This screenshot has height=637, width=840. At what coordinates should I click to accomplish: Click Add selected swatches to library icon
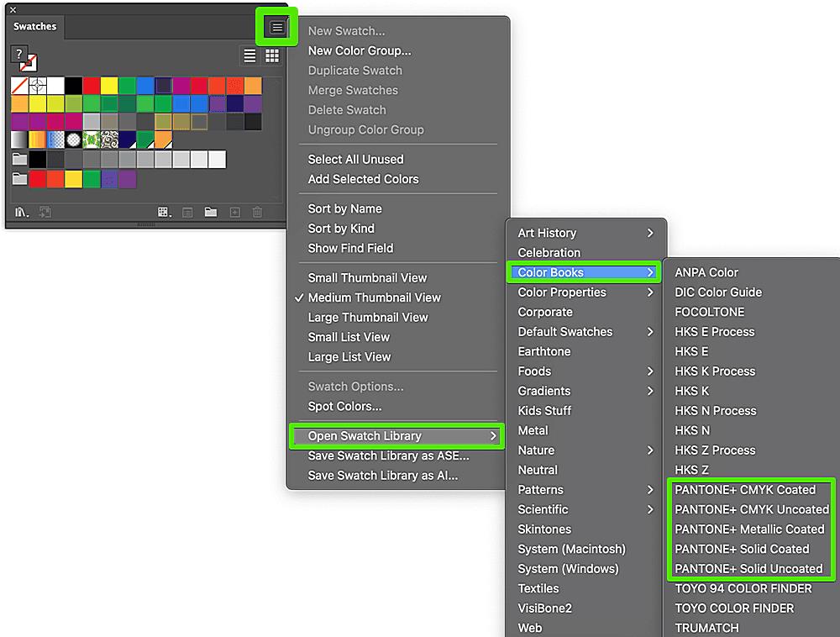point(45,212)
